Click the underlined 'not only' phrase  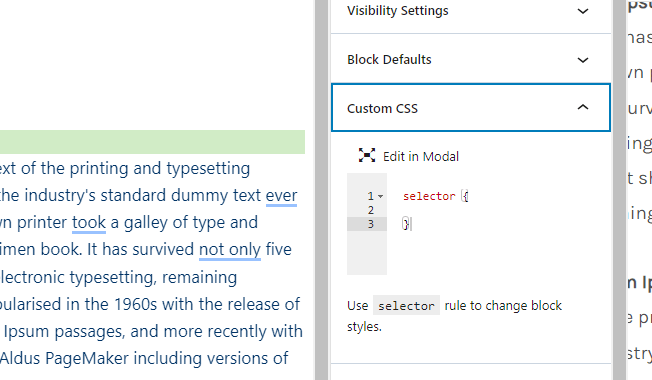[230, 250]
